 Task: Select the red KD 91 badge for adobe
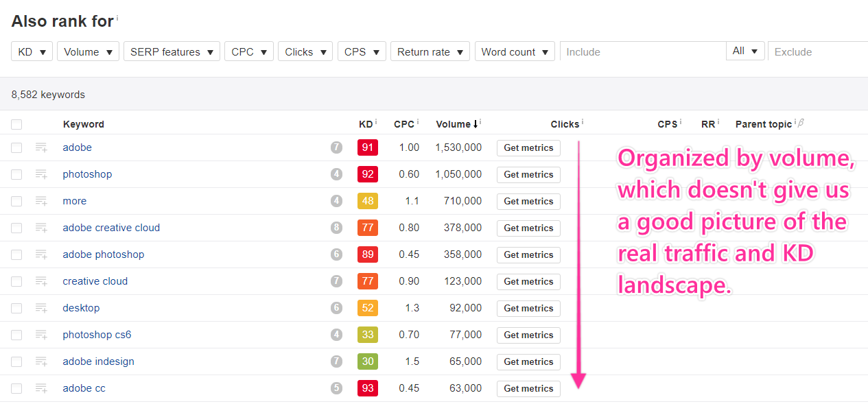pos(368,147)
